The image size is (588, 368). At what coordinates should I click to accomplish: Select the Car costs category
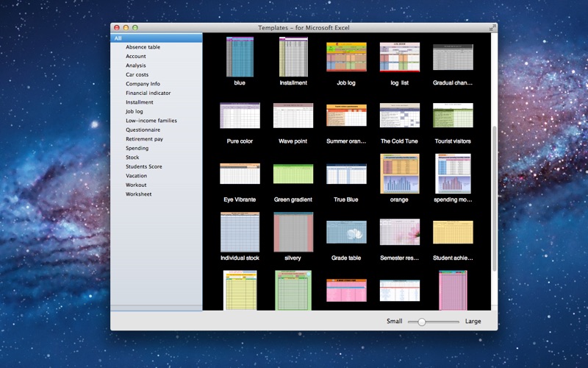point(137,74)
